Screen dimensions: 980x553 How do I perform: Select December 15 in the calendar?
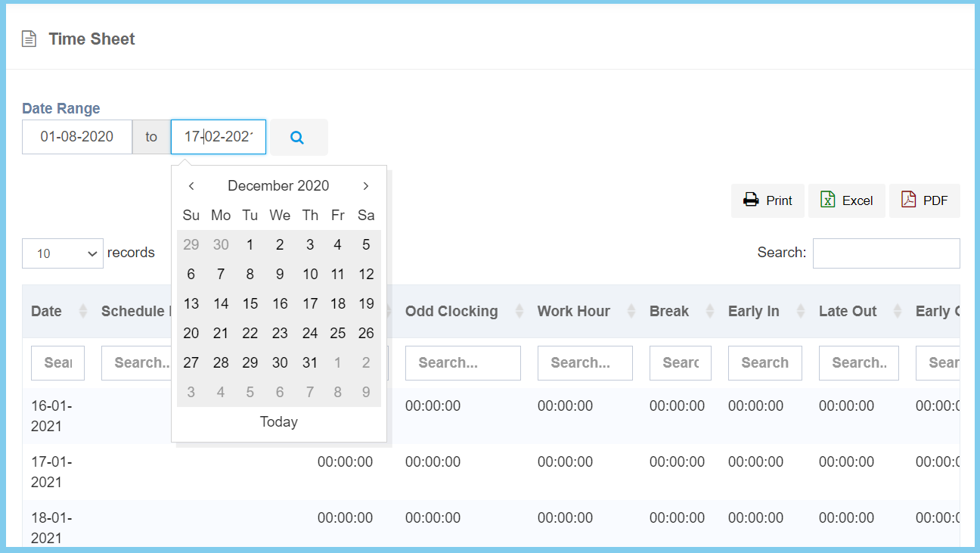250,304
